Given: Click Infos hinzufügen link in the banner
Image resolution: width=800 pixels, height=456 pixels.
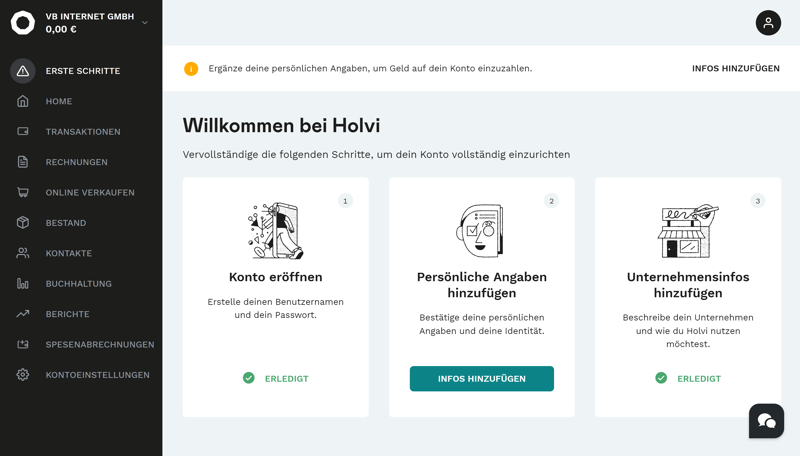Looking at the screenshot, I should tap(735, 69).
